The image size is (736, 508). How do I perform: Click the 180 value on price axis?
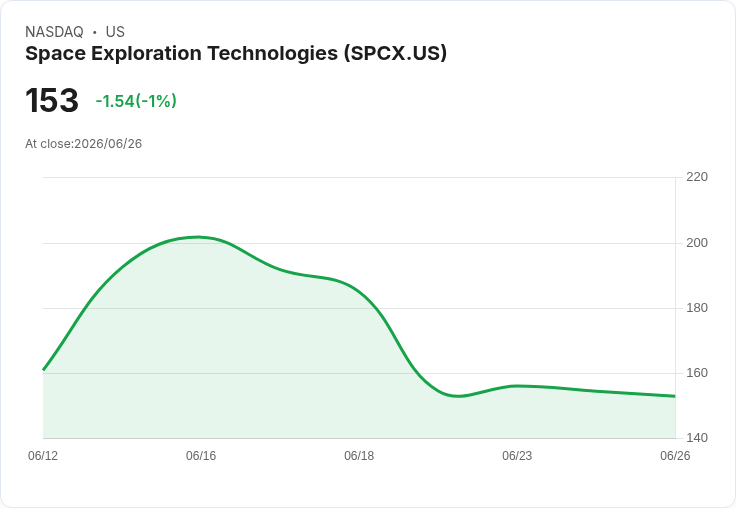click(697, 308)
